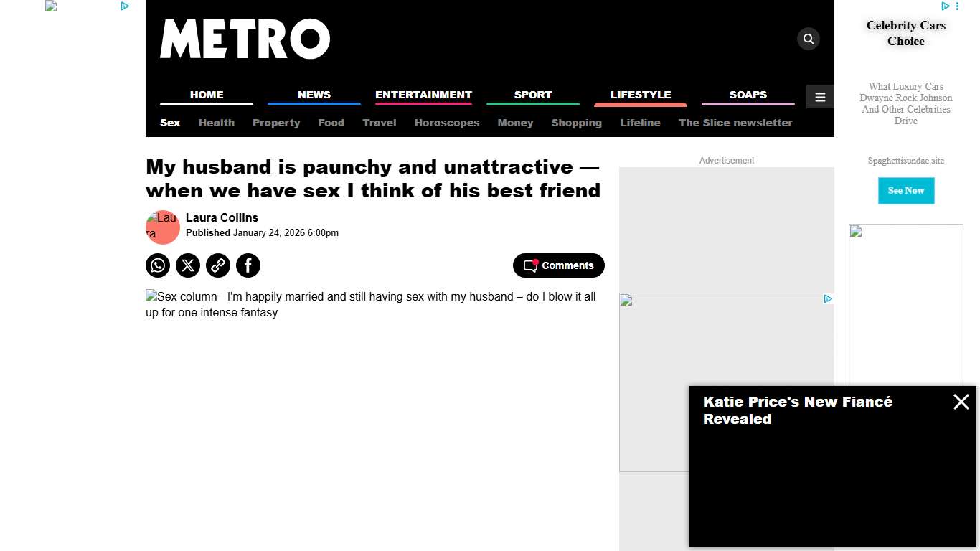Share the article on X
Image resolution: width=980 pixels, height=551 pixels.
pos(188,265)
